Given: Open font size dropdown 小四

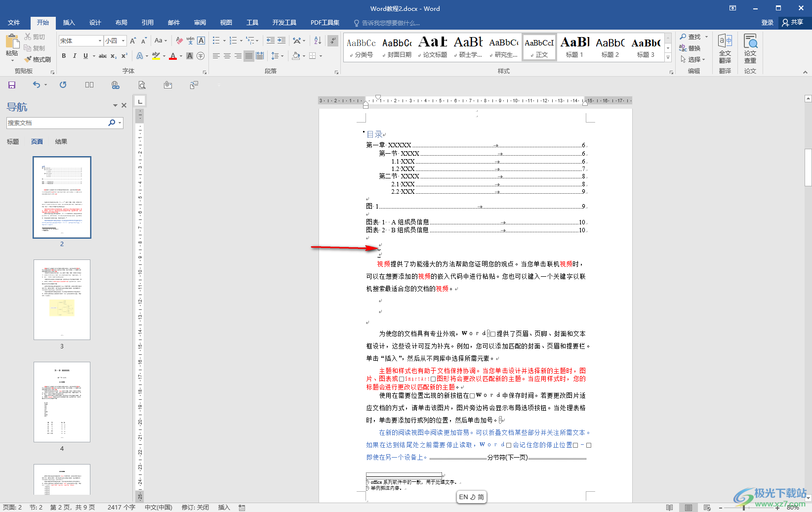Looking at the screenshot, I should pyautogui.click(x=123, y=41).
